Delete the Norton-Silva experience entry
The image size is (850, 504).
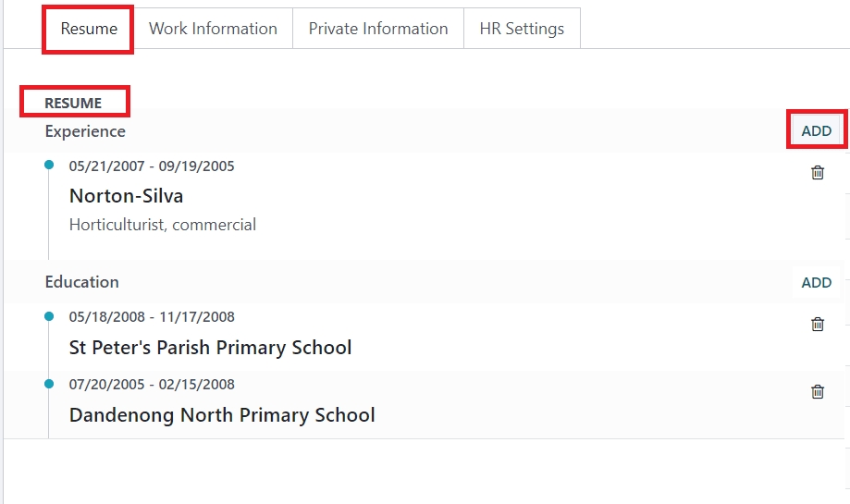[x=818, y=173]
